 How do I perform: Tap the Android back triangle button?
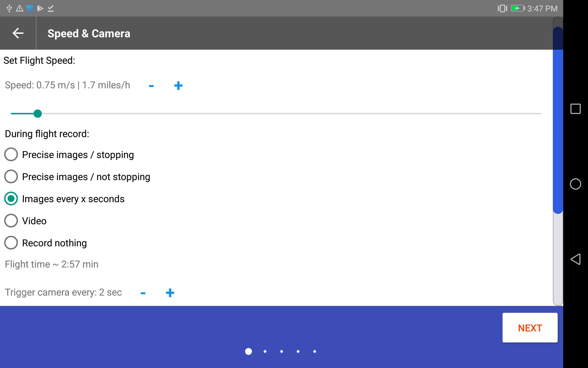click(575, 259)
